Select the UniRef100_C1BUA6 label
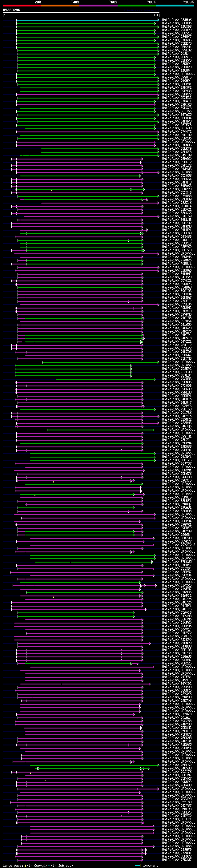The image size is (197, 868). tap(176, 270)
